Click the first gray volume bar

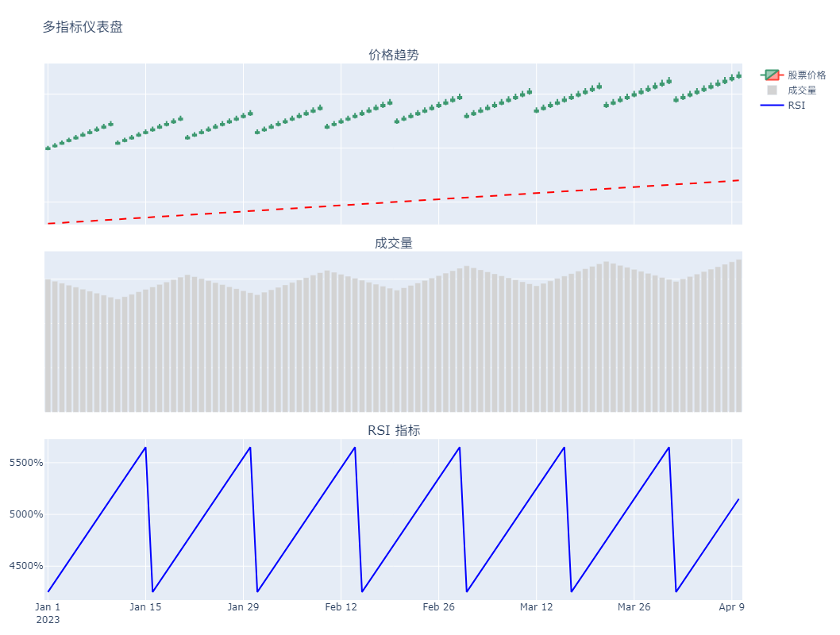coord(48,345)
